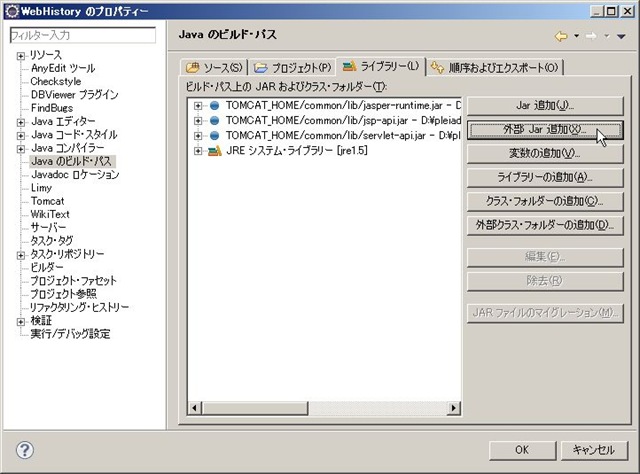Select FindBugs in the tree
Viewport: 640px width, 474px height.
tap(52, 108)
